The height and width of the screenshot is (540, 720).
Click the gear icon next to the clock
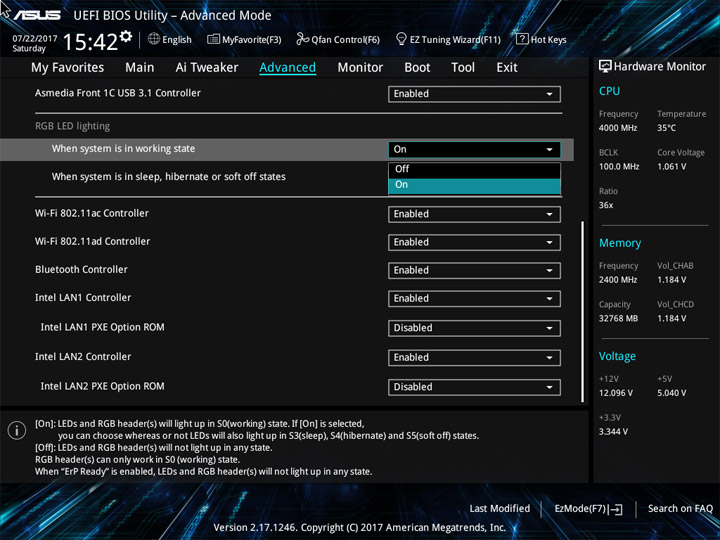(x=126, y=37)
